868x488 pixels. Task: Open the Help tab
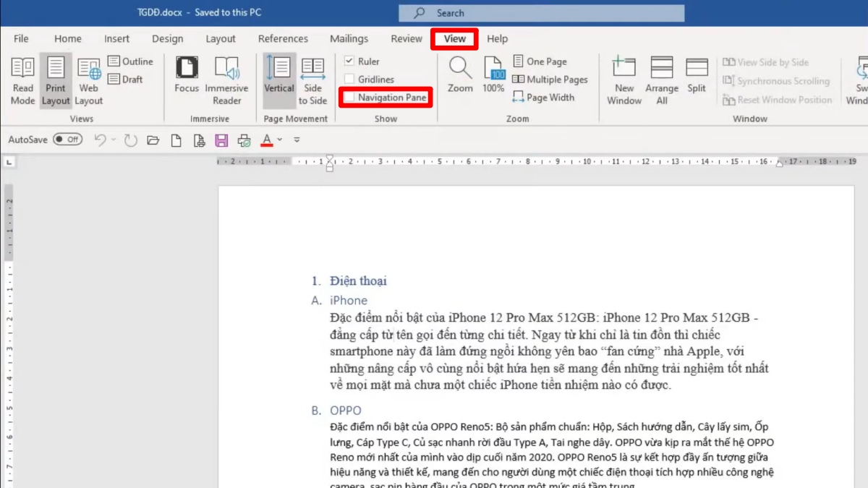[x=497, y=38]
